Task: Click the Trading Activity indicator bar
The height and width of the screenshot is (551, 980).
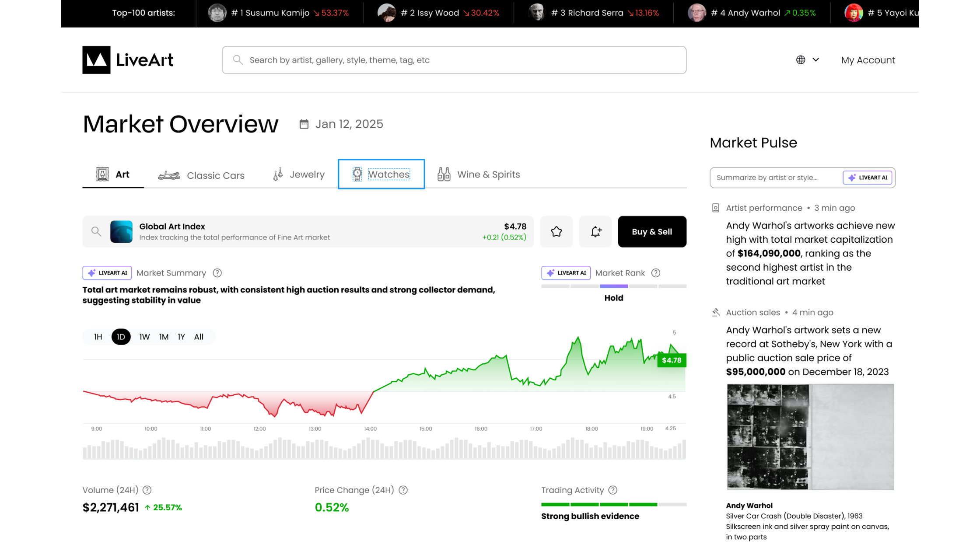Action: click(614, 505)
